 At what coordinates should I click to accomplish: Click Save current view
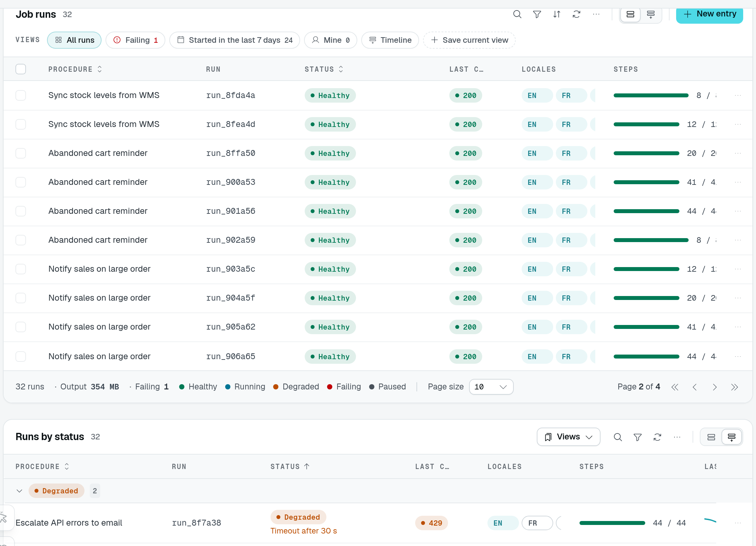point(469,40)
